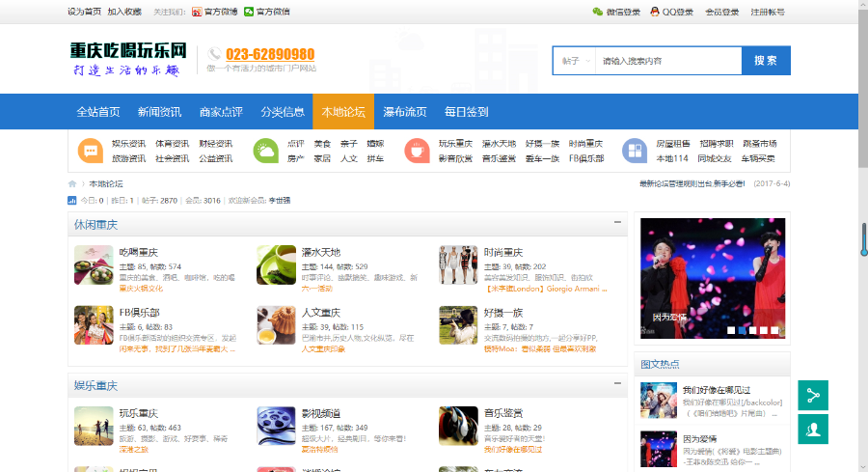Open the 影视频道 film reel thumbnail
The width and height of the screenshot is (868, 472).
(x=276, y=426)
